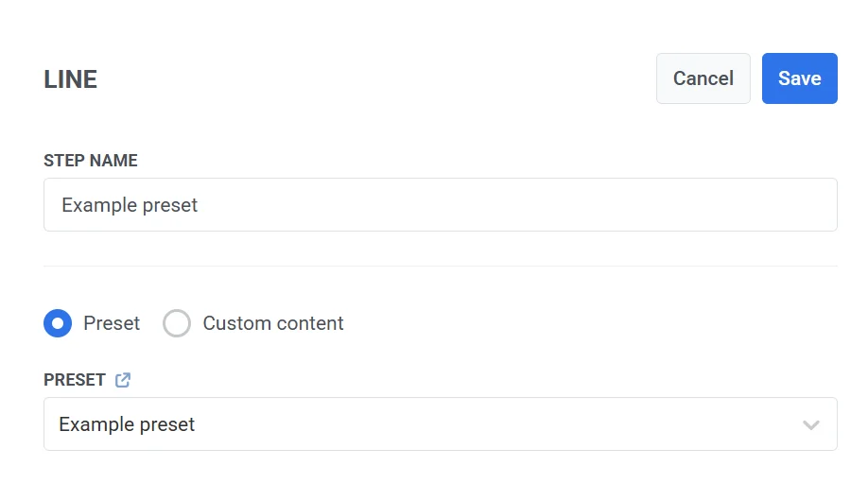Click the empty gray radio circle
868x483 pixels.
(x=177, y=323)
